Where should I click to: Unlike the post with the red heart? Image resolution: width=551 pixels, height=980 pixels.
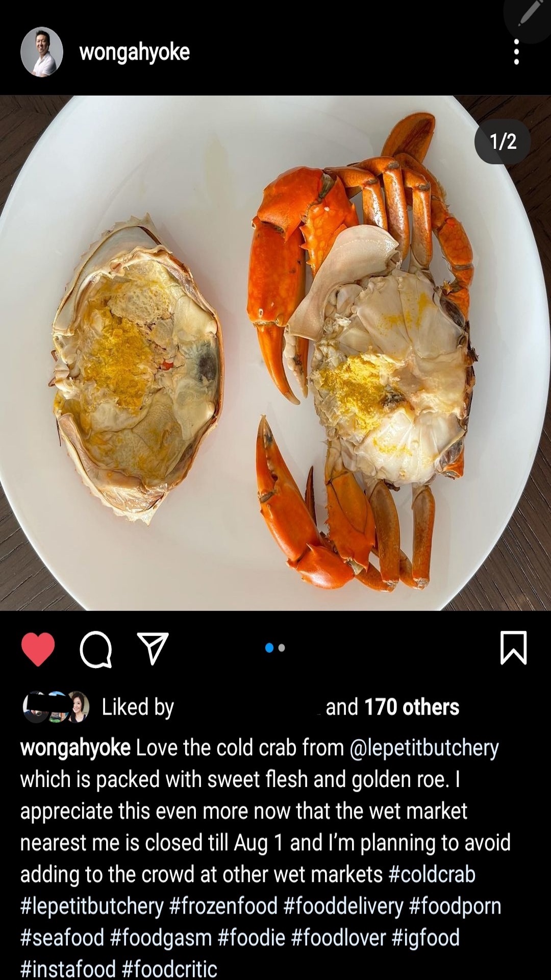click(38, 649)
